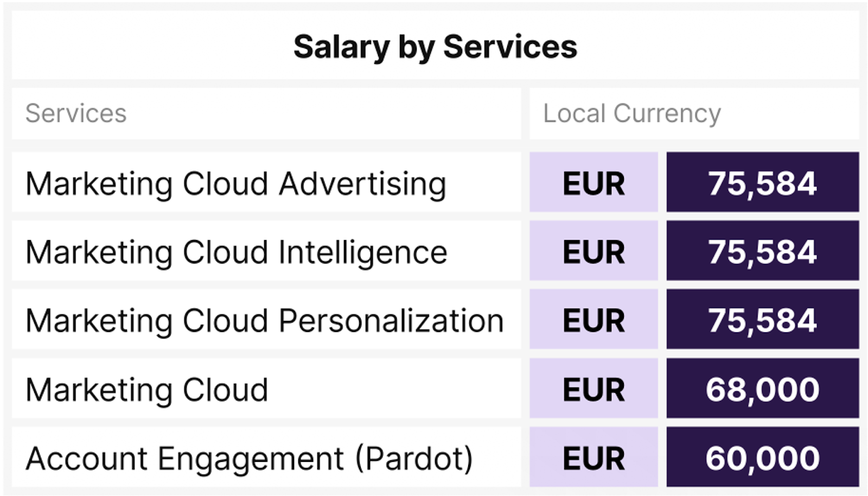
Task: Select the 'Marketing Cloud Intelligence' row label
Action: (237, 252)
